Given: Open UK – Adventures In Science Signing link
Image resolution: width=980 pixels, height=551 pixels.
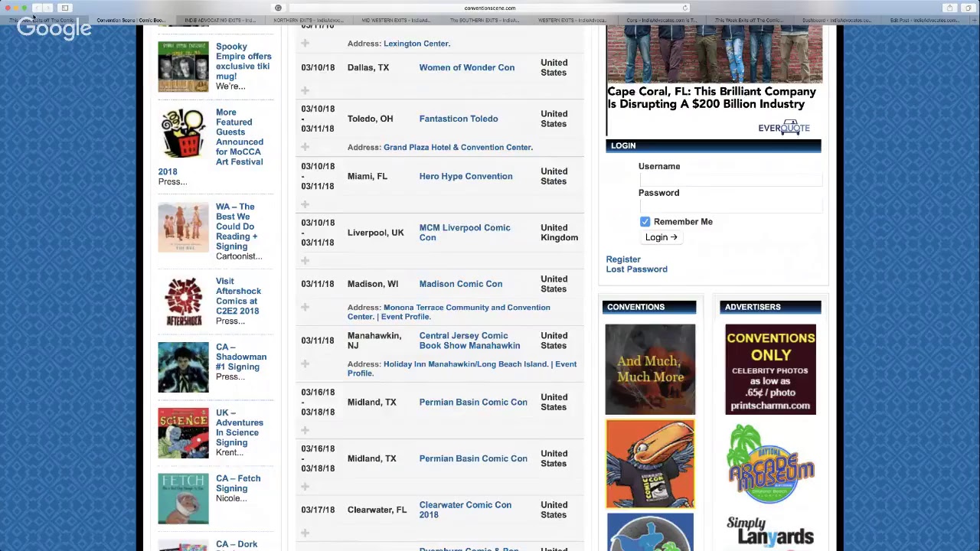Looking at the screenshot, I should (x=239, y=428).
